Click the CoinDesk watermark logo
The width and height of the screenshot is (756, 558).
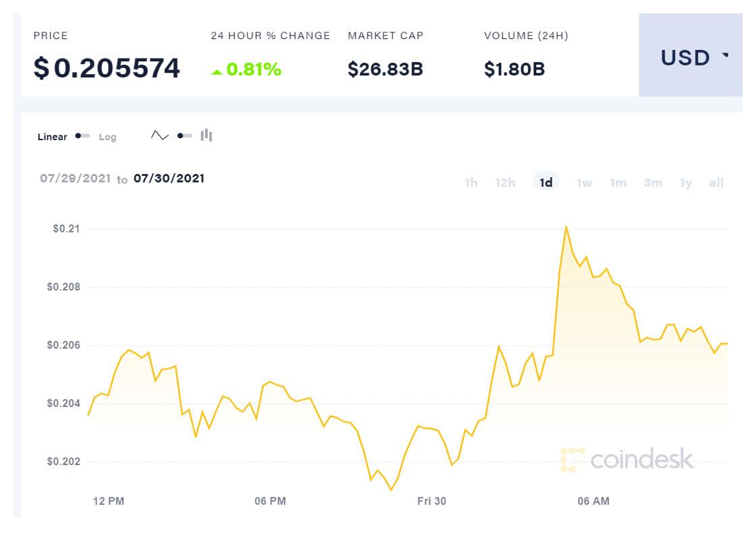coord(627,460)
